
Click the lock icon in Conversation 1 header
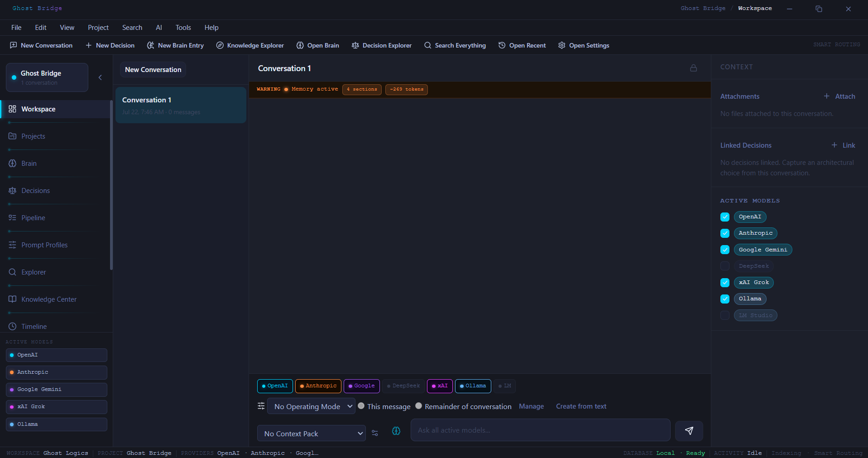tap(694, 68)
